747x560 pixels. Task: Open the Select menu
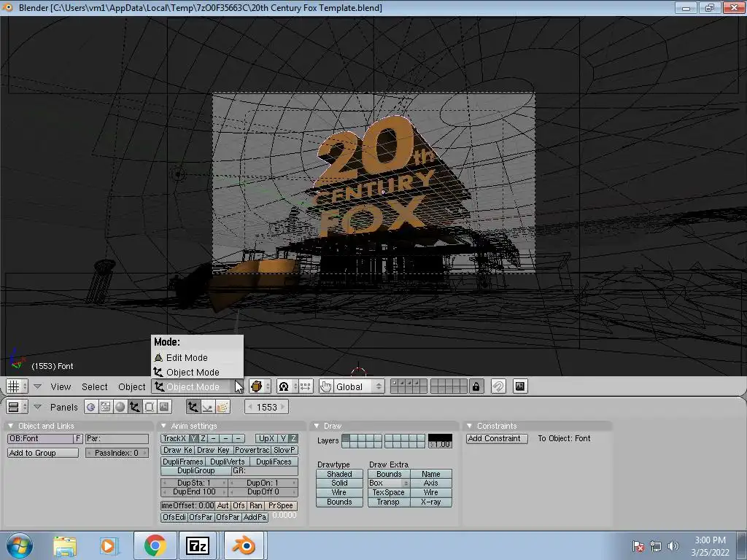click(x=94, y=386)
